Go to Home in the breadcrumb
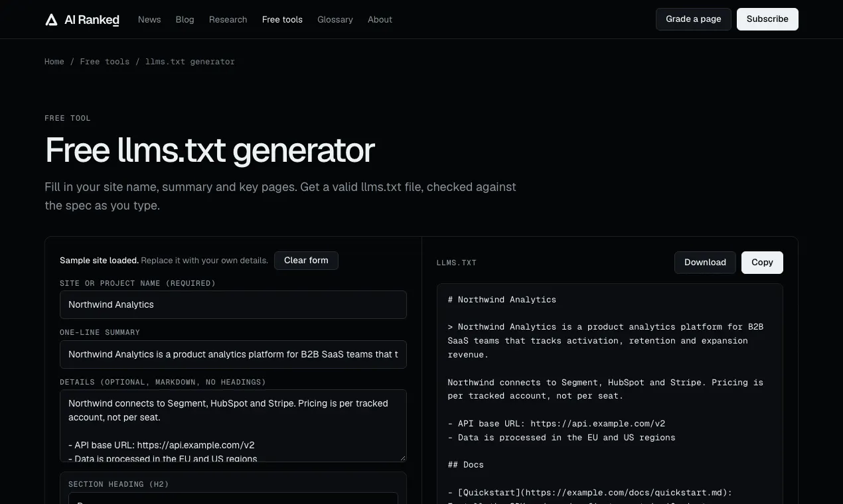This screenshot has width=843, height=504. coord(54,62)
